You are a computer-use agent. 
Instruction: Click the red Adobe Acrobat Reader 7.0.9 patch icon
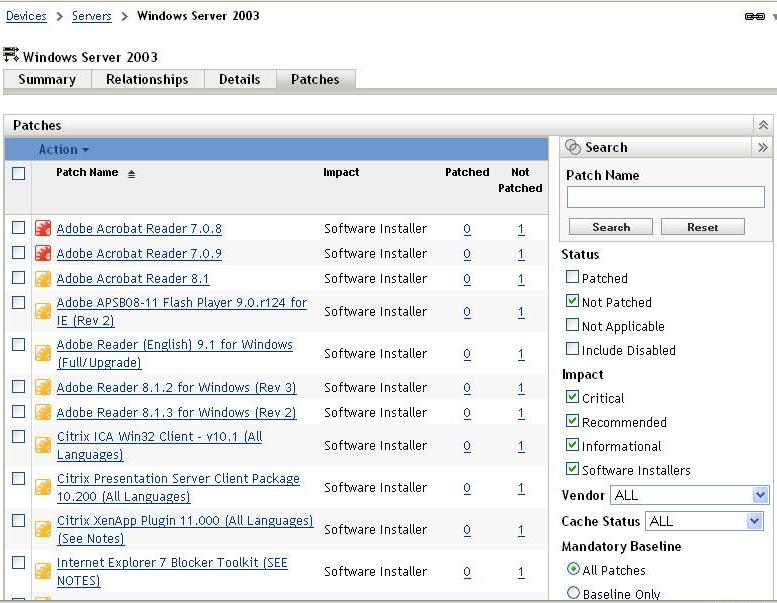click(x=43, y=253)
